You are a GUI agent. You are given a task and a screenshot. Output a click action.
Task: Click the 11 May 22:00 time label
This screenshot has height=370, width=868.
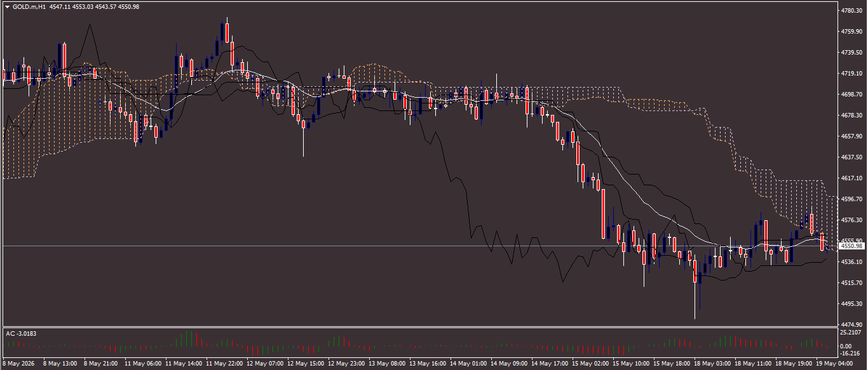224,364
